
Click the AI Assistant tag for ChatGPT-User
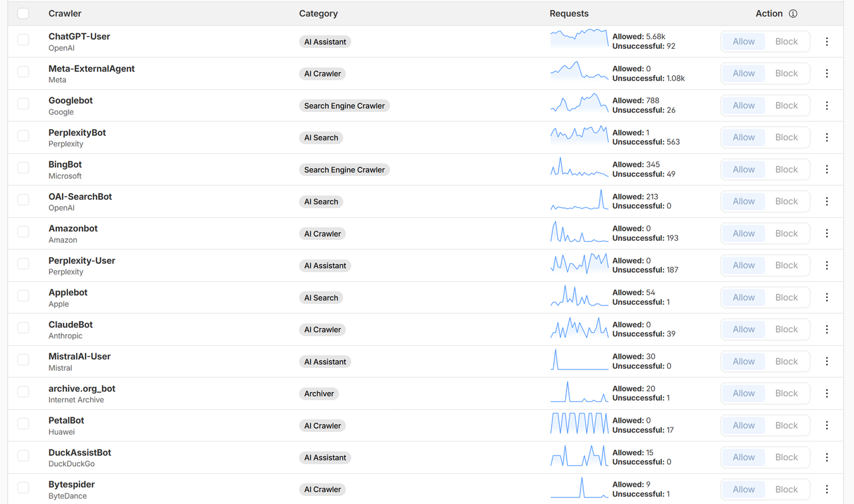click(325, 41)
